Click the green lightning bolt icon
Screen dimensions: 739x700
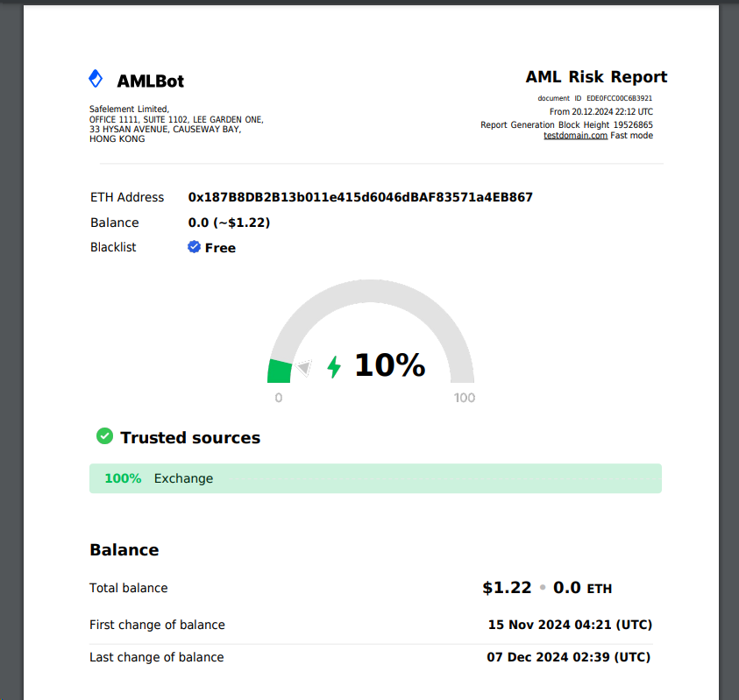tap(333, 366)
